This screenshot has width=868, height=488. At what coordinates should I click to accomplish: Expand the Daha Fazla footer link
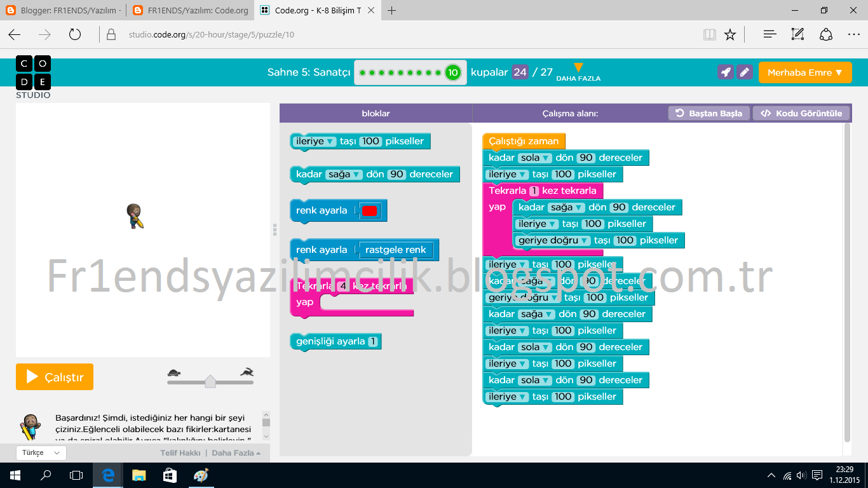click(x=236, y=453)
